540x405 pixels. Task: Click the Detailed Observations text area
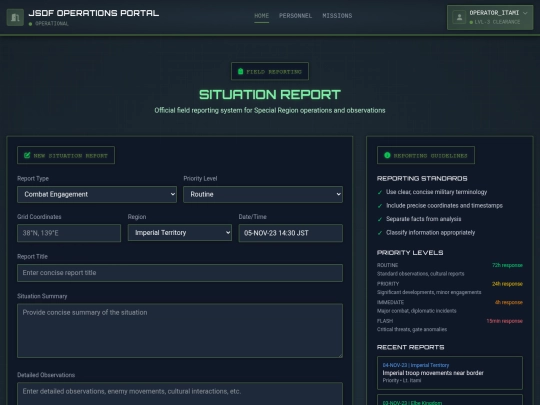(180, 394)
